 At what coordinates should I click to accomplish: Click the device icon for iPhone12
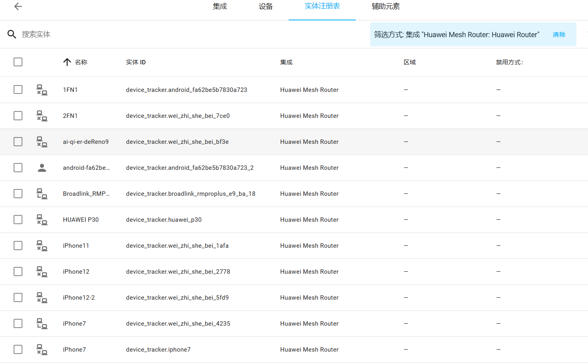click(42, 272)
